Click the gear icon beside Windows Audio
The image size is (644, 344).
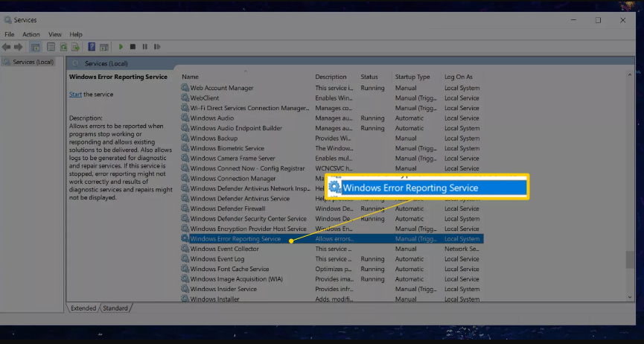185,118
